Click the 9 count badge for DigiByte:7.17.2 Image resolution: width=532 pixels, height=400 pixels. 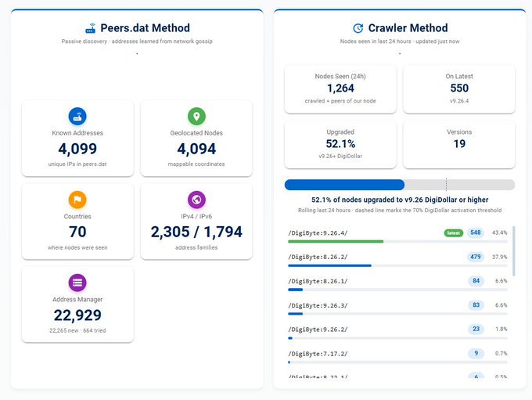click(x=476, y=354)
